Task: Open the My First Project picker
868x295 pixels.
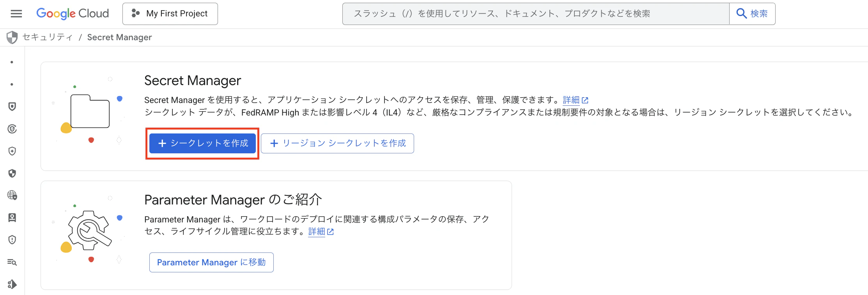Action: click(x=170, y=13)
